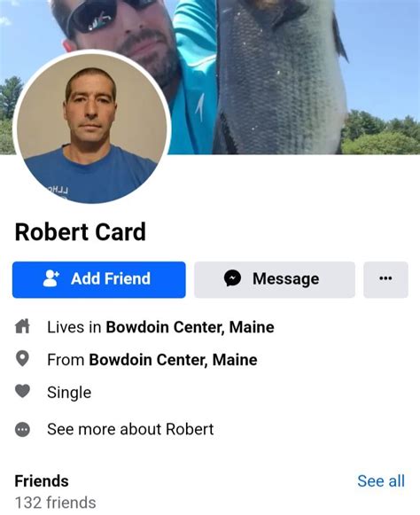Click the Lives in text label
420x515 pixels.
74,327
